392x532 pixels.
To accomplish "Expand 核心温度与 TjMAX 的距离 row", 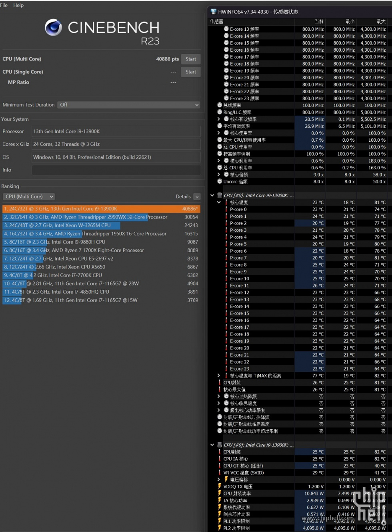I will click(x=219, y=376).
